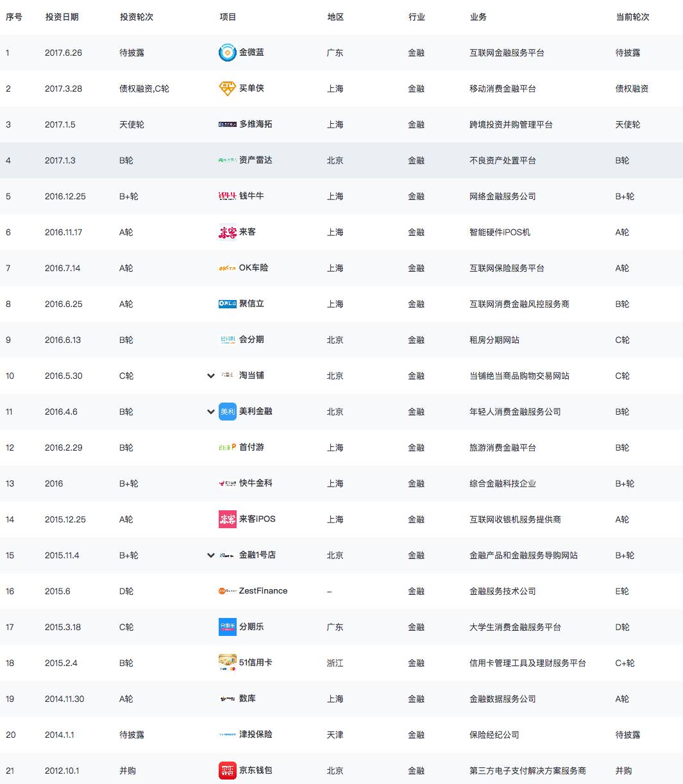Open the 51信用卡 project link

[256, 663]
